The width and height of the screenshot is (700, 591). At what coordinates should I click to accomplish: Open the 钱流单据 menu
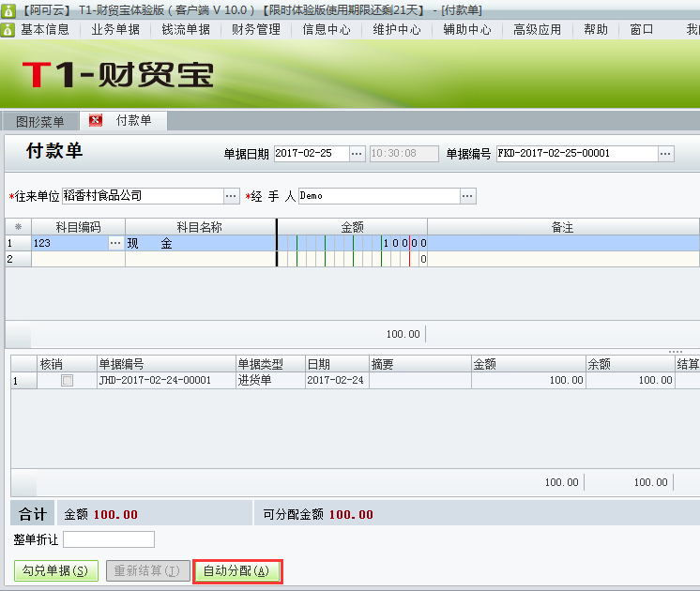[186, 30]
